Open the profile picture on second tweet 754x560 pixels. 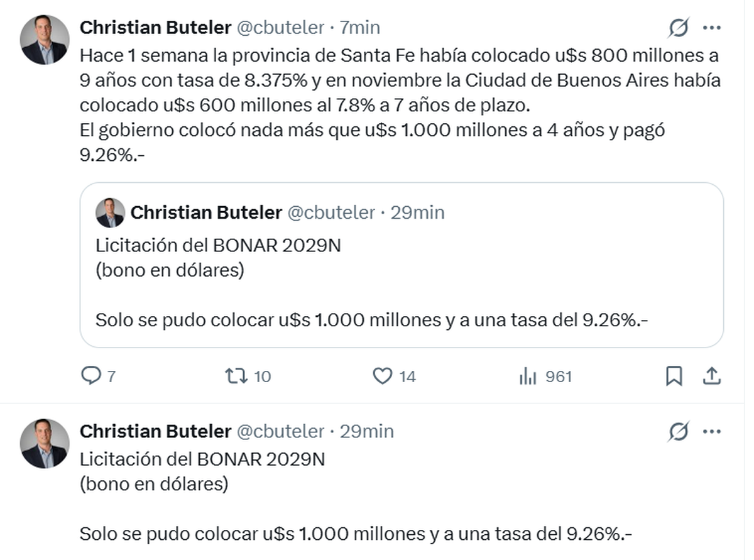click(x=45, y=443)
